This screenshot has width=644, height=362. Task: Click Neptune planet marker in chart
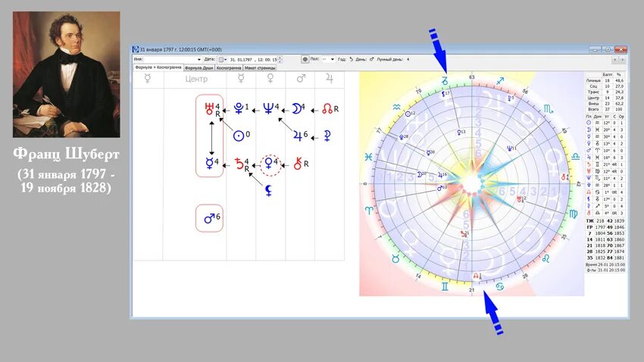pos(511,148)
